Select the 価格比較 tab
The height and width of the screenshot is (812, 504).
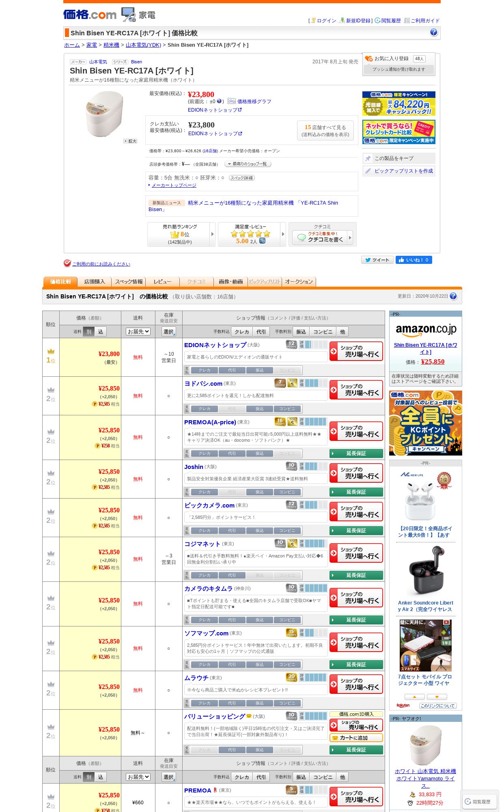point(60,282)
